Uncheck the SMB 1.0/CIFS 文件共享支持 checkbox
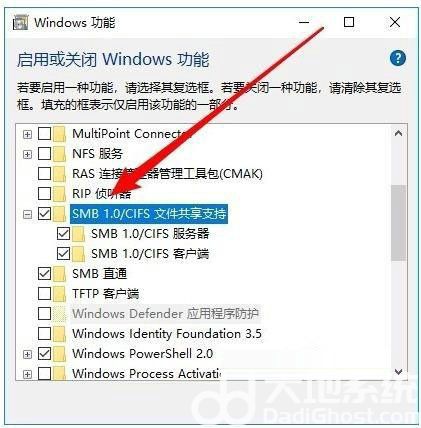This screenshot has width=421, height=428. coord(44,214)
